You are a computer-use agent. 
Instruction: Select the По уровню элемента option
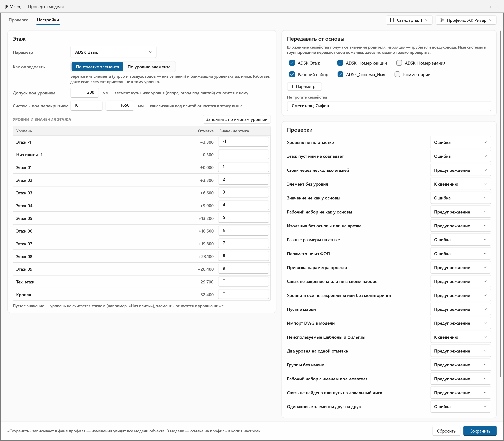point(149,67)
